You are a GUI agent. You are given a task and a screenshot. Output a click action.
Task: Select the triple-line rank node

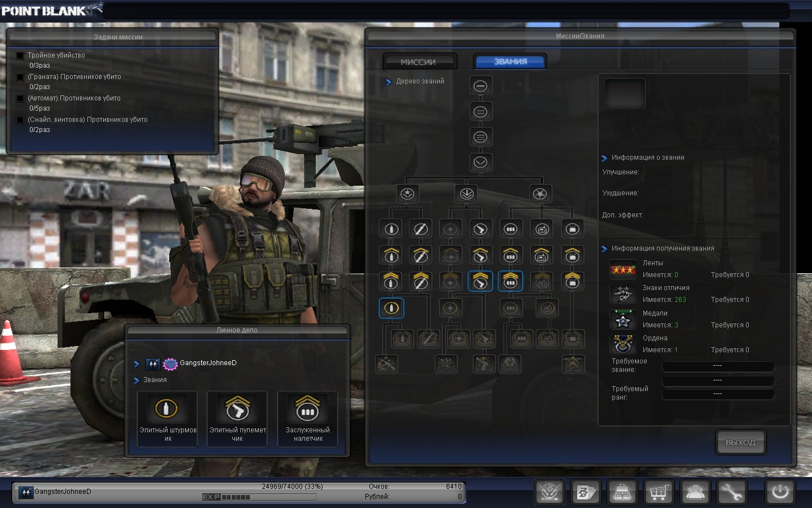tap(480, 137)
